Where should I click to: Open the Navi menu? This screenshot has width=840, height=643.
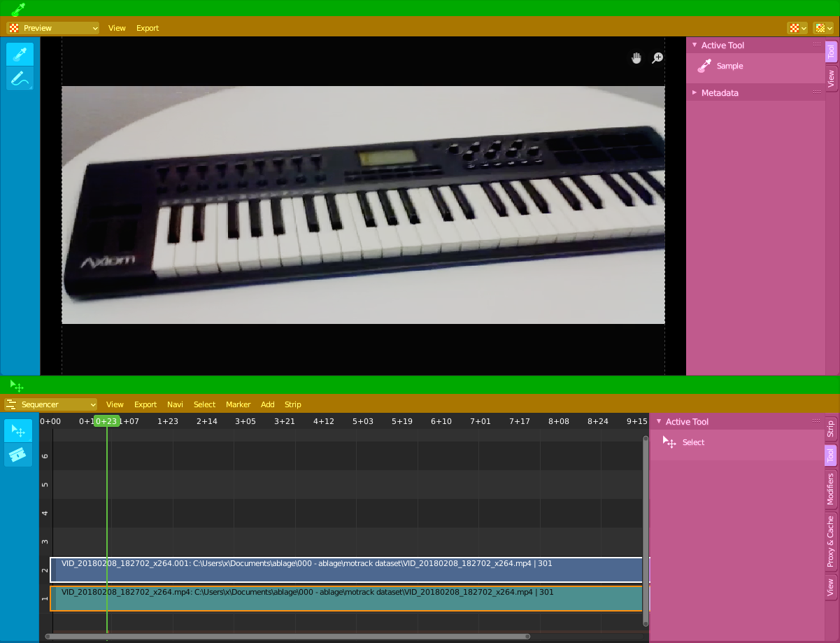(175, 404)
